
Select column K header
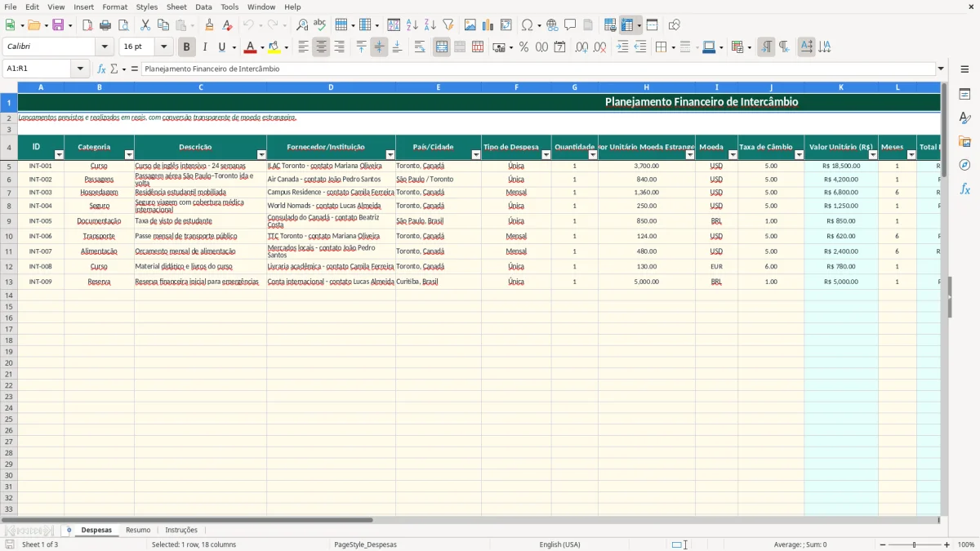pos(841,87)
